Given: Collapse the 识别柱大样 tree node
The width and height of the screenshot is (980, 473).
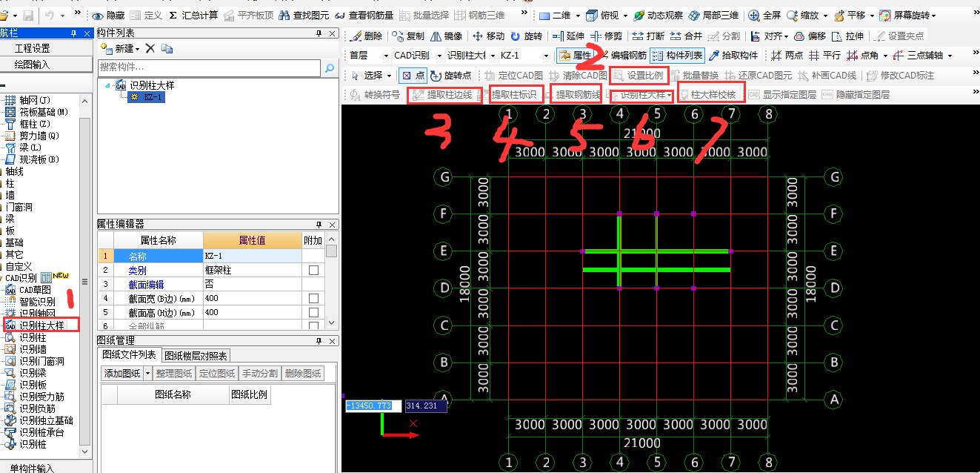Looking at the screenshot, I should coord(108,85).
